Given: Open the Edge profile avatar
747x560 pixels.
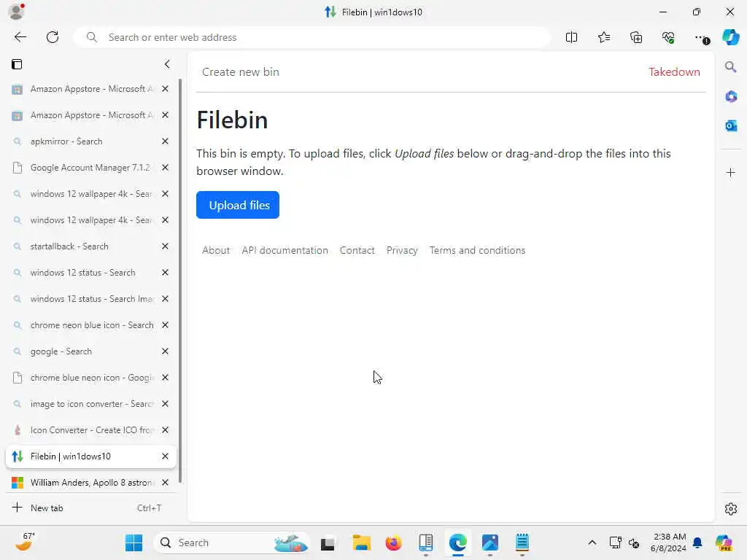Looking at the screenshot, I should pos(16,12).
